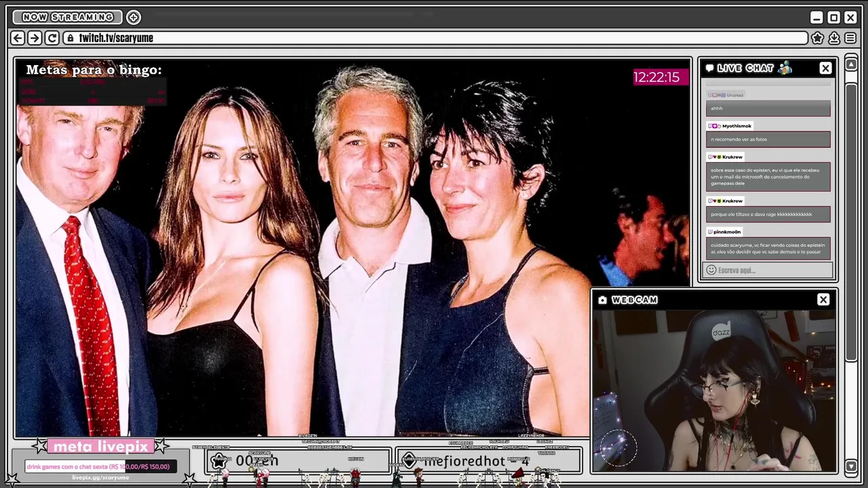The width and height of the screenshot is (868, 488).
Task: Click the webcam video feed
Action: [715, 390]
